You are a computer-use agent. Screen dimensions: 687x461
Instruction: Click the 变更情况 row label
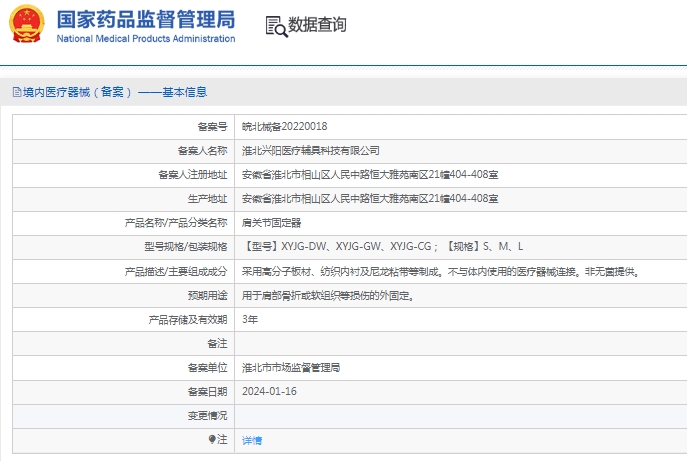tap(208, 415)
